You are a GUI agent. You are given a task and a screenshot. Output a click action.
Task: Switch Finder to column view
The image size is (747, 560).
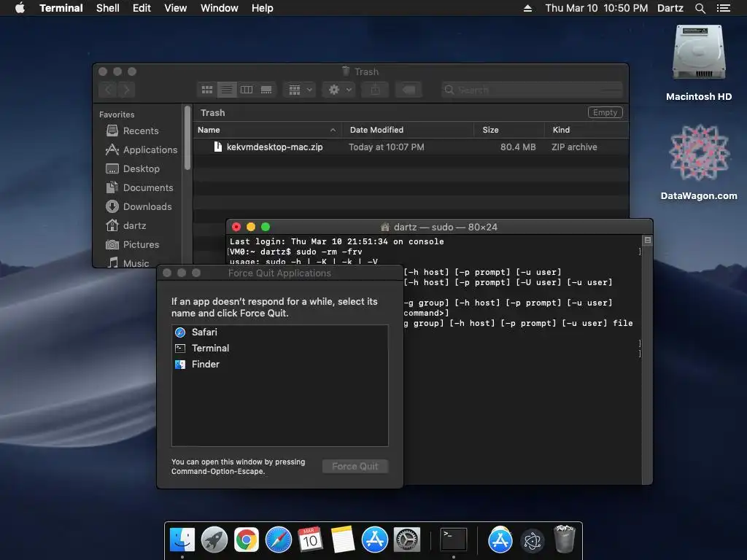coord(247,90)
